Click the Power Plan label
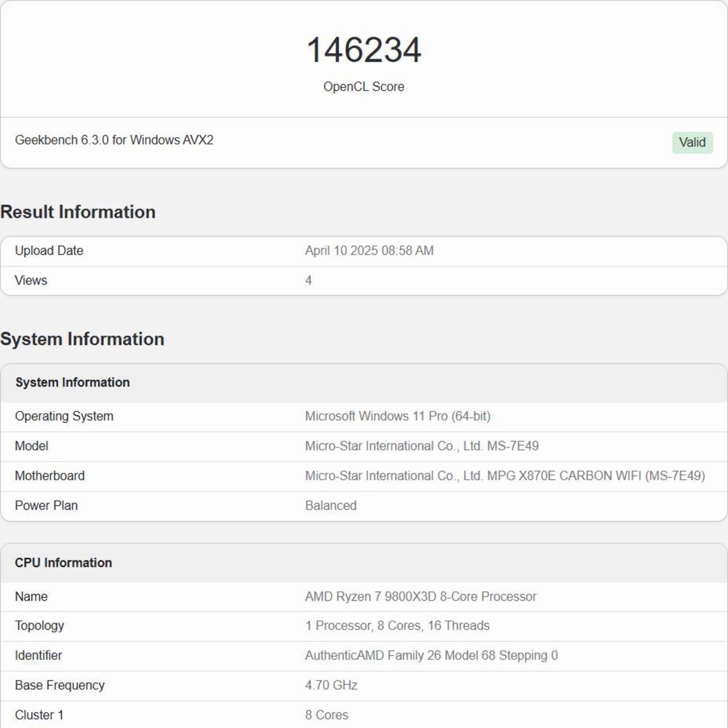 (x=46, y=505)
